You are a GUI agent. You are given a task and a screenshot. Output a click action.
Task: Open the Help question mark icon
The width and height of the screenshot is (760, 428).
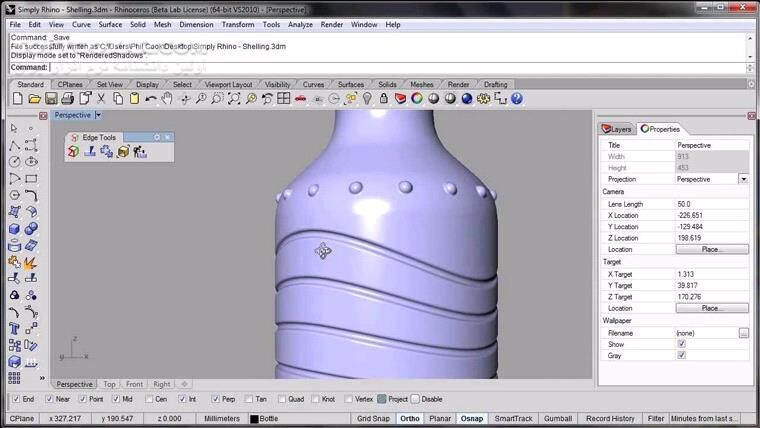[517, 99]
